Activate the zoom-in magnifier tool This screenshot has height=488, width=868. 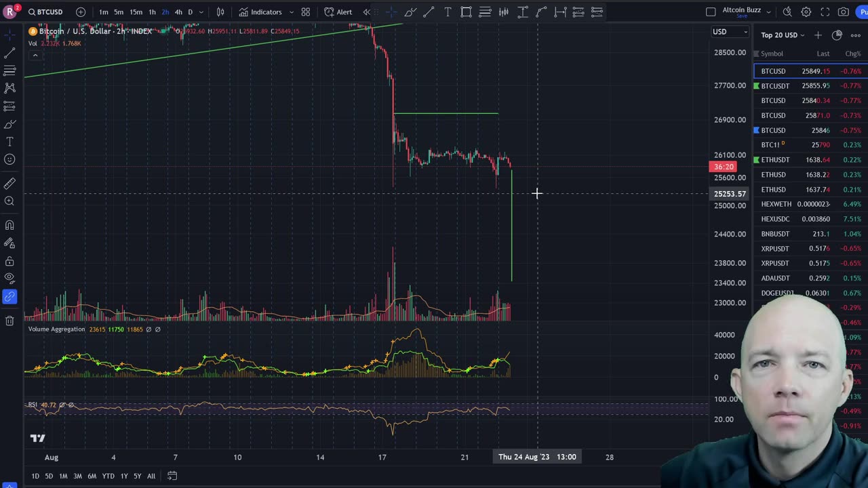pos(9,201)
